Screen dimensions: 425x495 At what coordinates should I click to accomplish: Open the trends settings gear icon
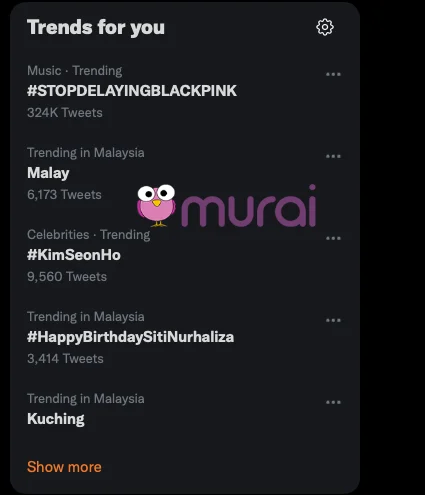[325, 27]
